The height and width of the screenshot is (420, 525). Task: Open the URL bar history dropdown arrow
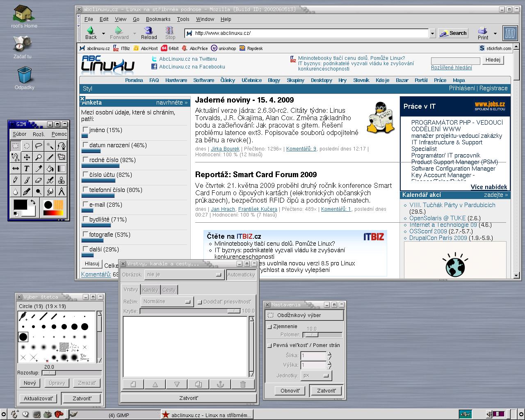click(432, 33)
